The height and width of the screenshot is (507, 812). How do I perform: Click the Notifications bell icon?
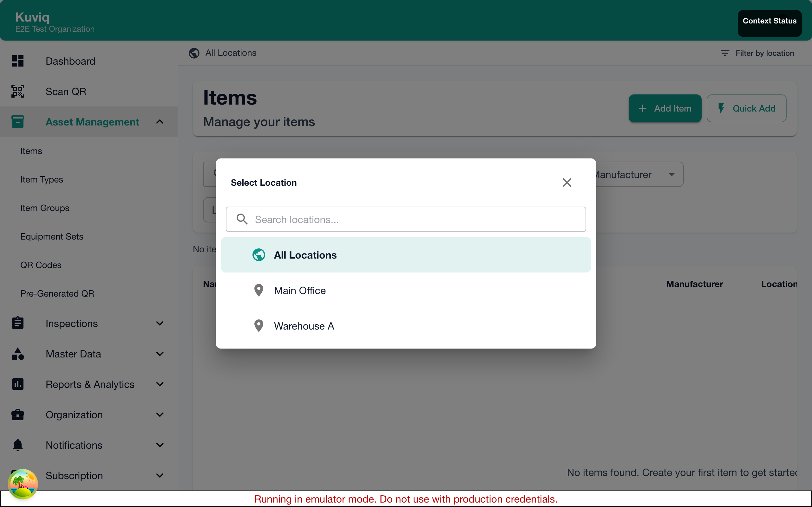pyautogui.click(x=17, y=445)
